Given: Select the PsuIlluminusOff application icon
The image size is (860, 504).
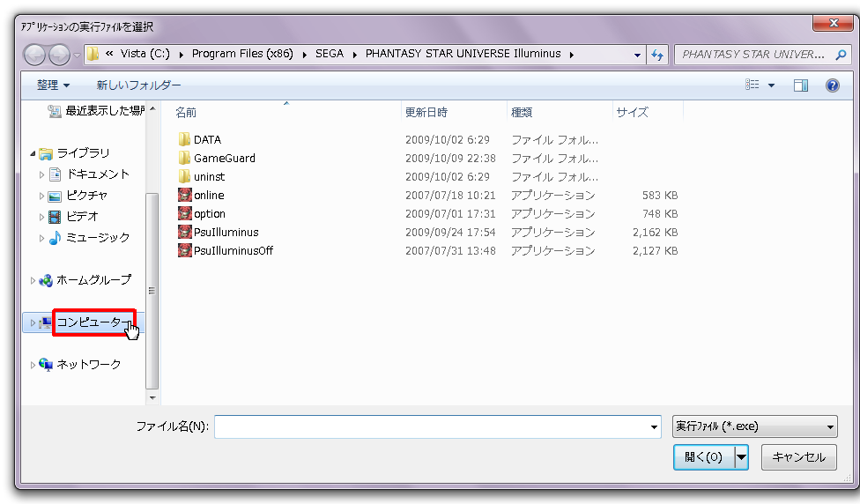Looking at the screenshot, I should point(185,250).
